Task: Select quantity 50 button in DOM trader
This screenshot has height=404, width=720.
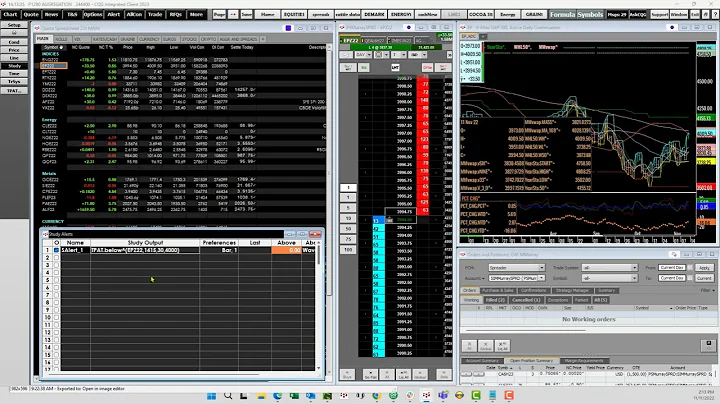Action: [348, 229]
